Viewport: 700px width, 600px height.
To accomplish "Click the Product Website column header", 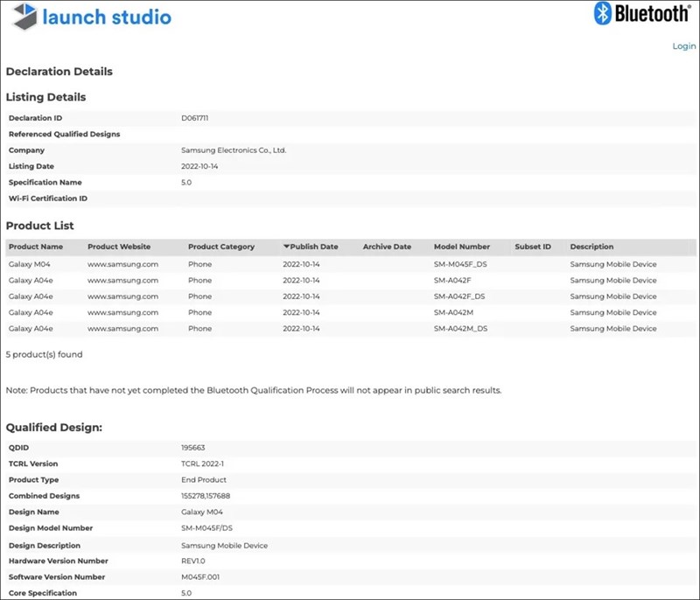I will pos(119,247).
